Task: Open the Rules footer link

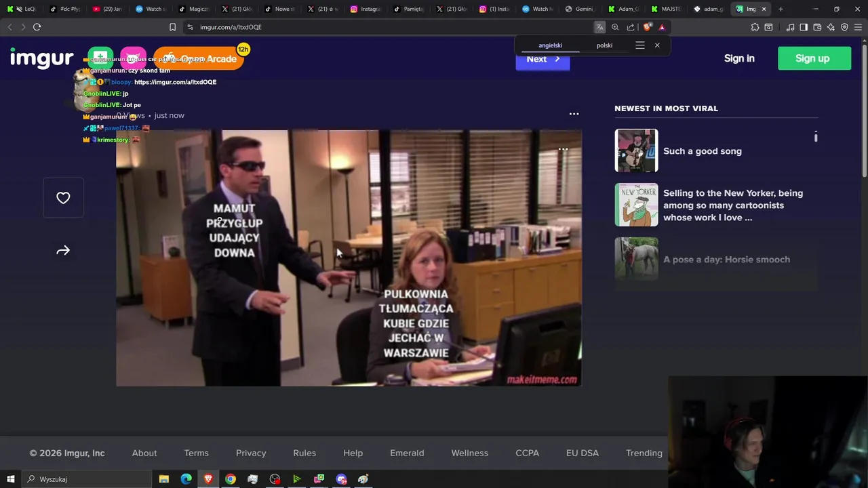Action: coord(304,453)
